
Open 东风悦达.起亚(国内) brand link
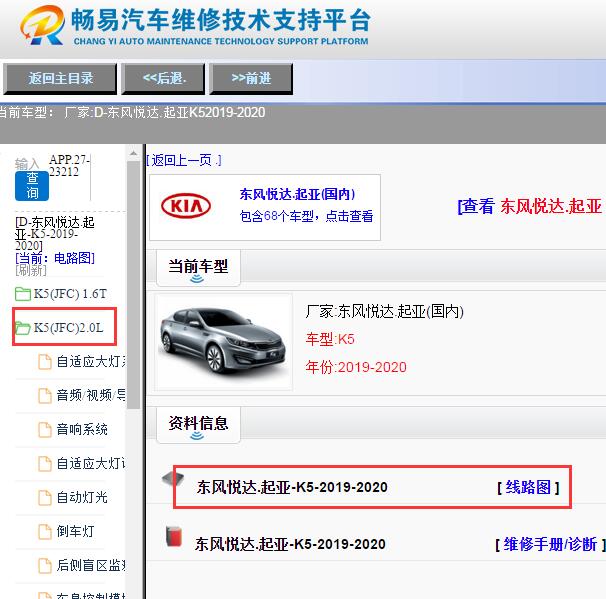[297, 194]
